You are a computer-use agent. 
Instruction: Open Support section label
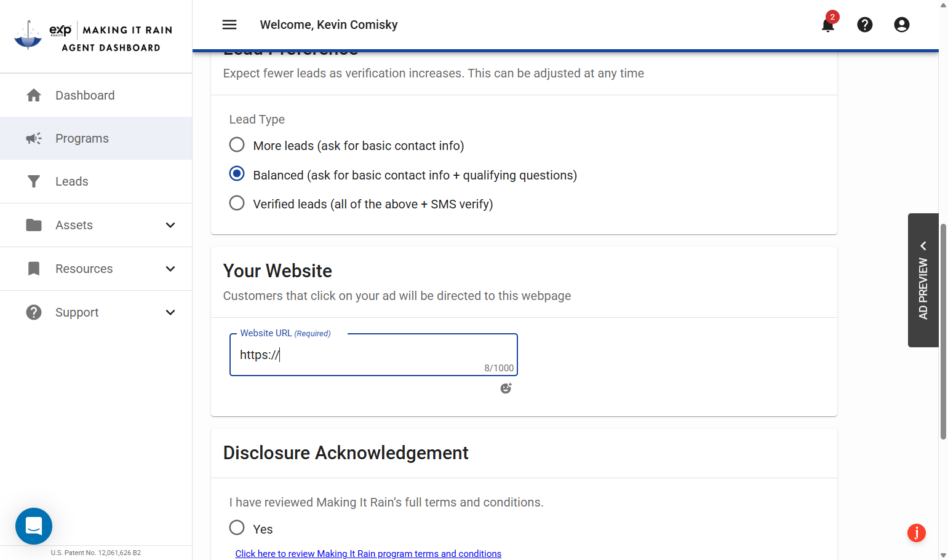coord(77,312)
